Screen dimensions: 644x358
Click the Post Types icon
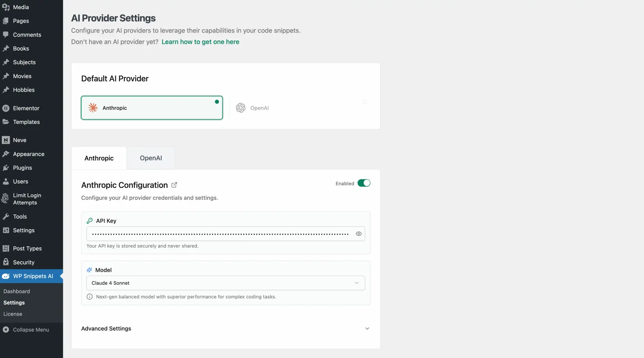(x=6, y=249)
